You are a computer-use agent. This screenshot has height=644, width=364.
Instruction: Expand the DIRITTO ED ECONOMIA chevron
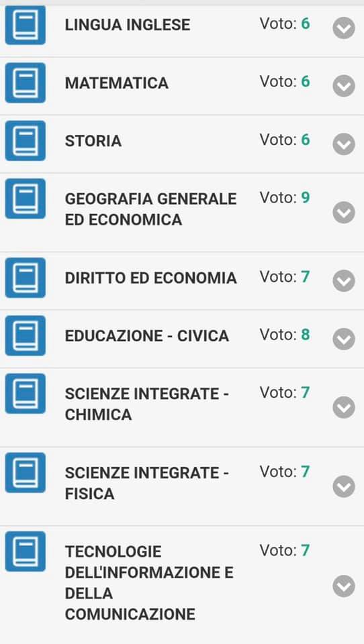pos(343,281)
